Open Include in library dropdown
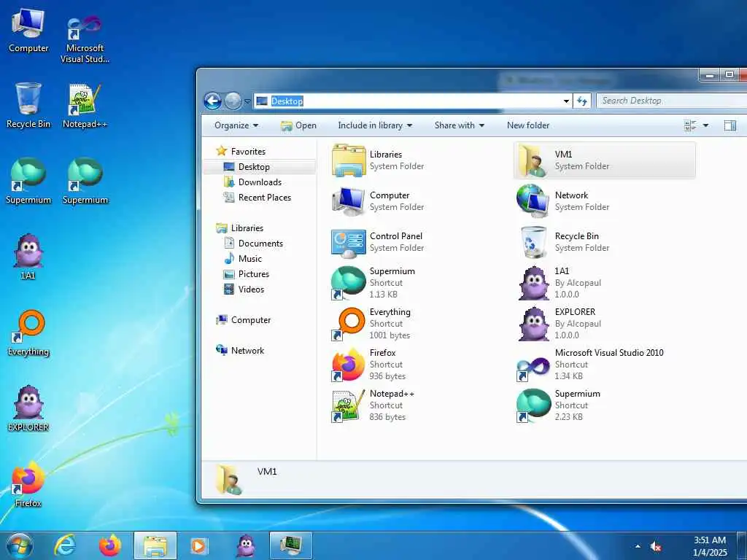 (375, 125)
